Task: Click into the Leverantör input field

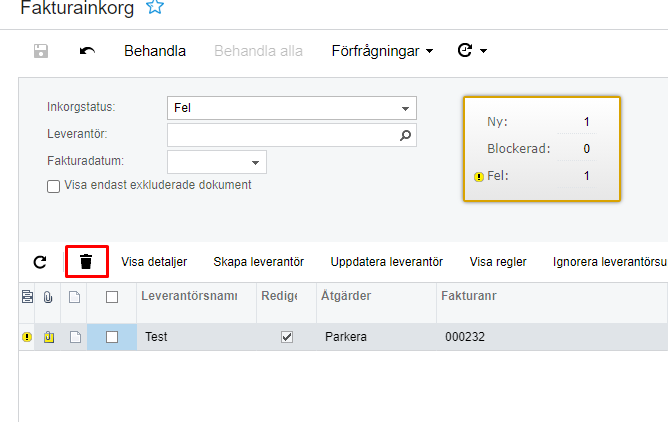Action: 280,135
